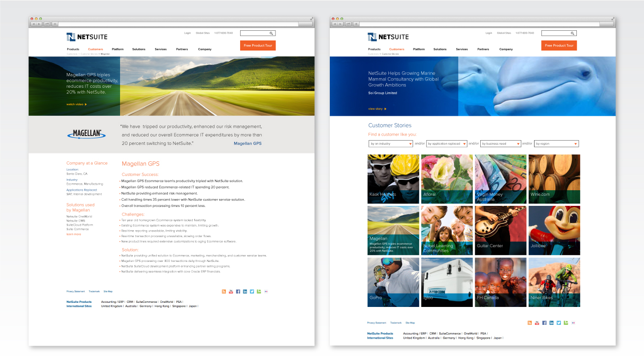Open the YouTube icon in the Magellan window footer

tap(231, 291)
